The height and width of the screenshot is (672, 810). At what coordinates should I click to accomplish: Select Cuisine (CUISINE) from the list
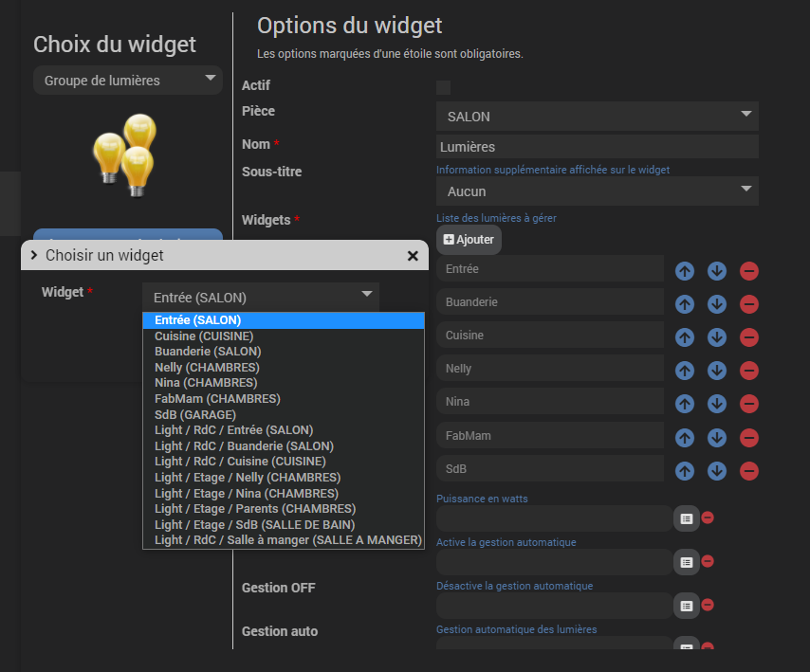204,336
